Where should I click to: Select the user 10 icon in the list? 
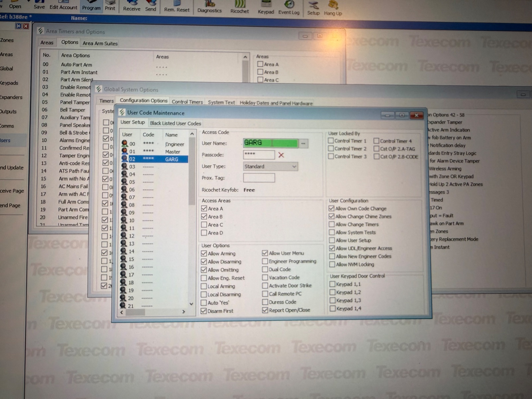(124, 220)
